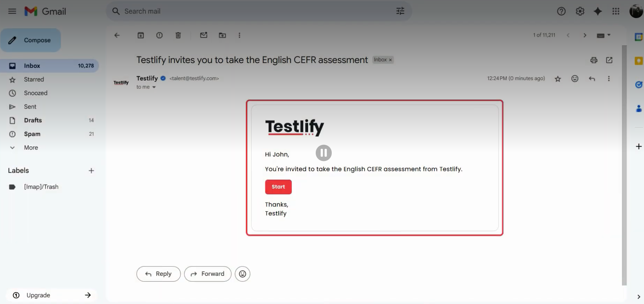Archive this email
This screenshot has height=304, width=644.
point(140,35)
